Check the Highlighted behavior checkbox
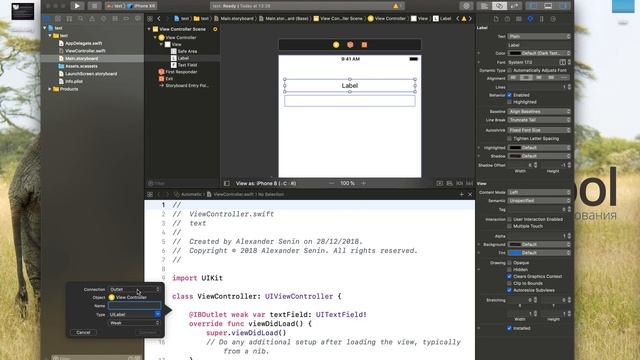The height and width of the screenshot is (360, 640). coord(509,102)
